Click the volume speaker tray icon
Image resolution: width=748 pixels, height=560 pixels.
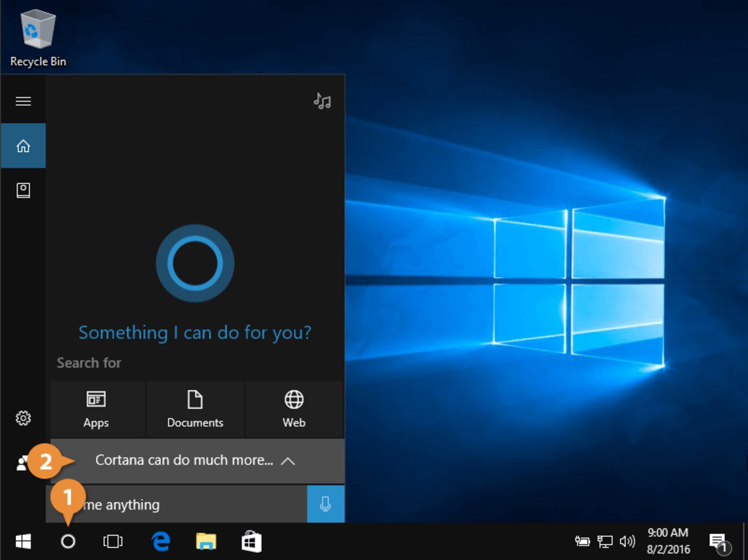(627, 541)
